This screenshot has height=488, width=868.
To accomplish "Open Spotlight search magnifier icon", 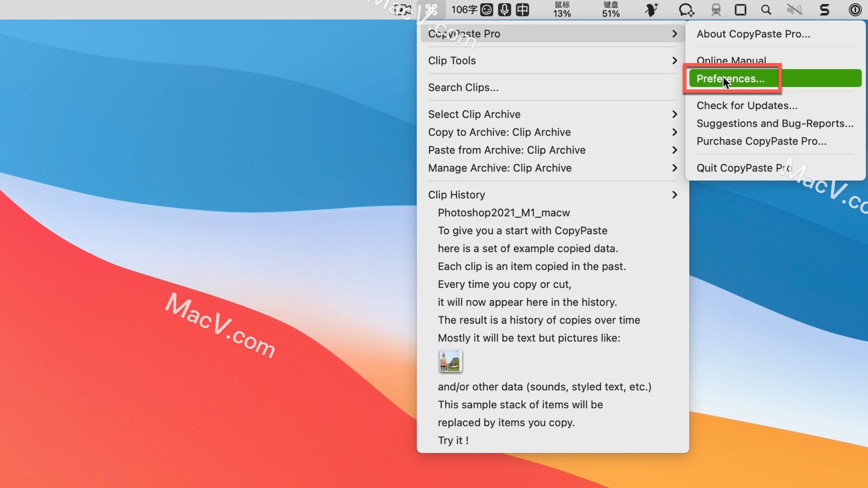I will (x=766, y=9).
